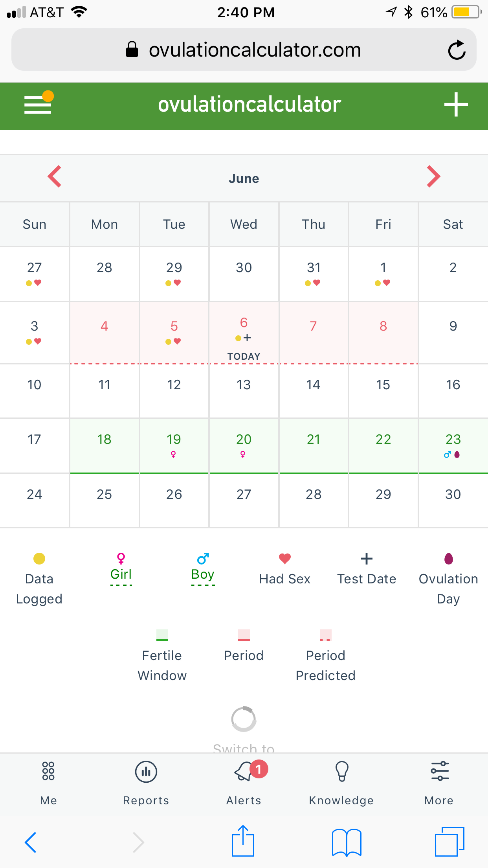Viewport: 488px width, 868px height.
Task: Tap Safari share icon
Action: pos(243,841)
